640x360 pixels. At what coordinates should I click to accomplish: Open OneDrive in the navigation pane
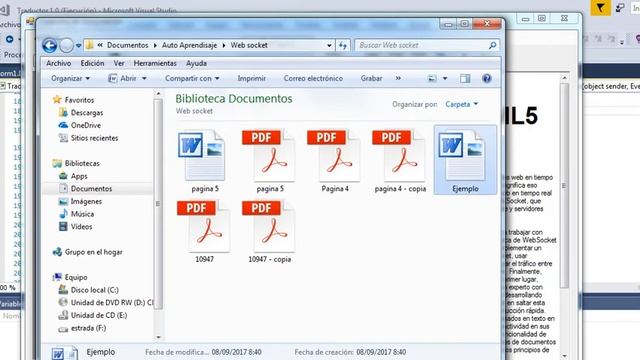point(86,125)
